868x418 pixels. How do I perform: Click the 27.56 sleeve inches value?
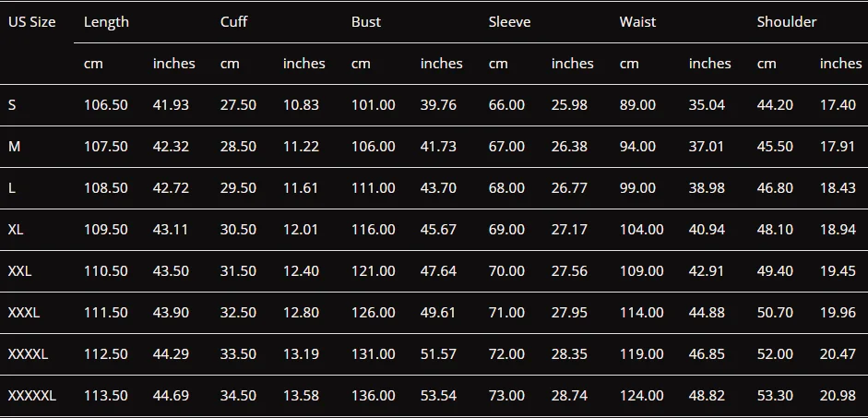tap(569, 270)
